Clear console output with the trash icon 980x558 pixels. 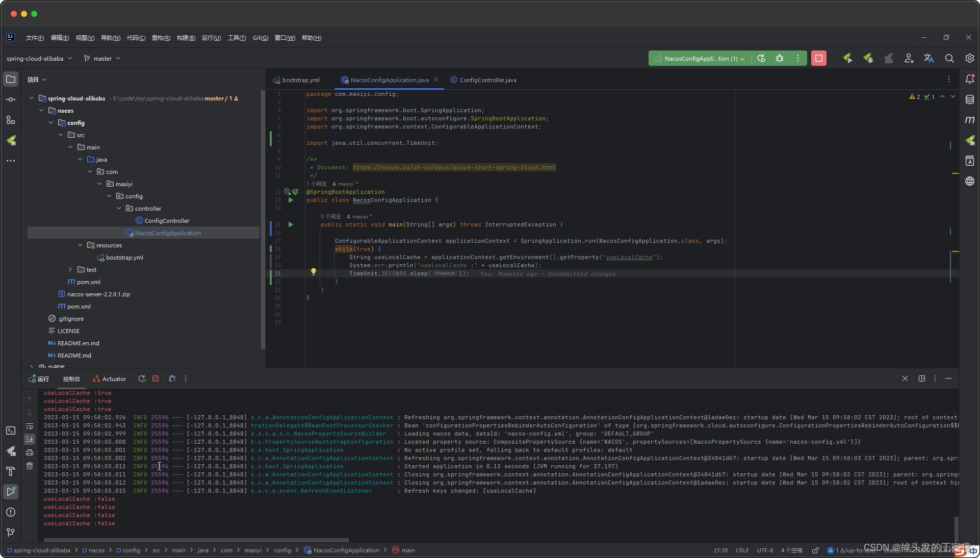pos(30,466)
